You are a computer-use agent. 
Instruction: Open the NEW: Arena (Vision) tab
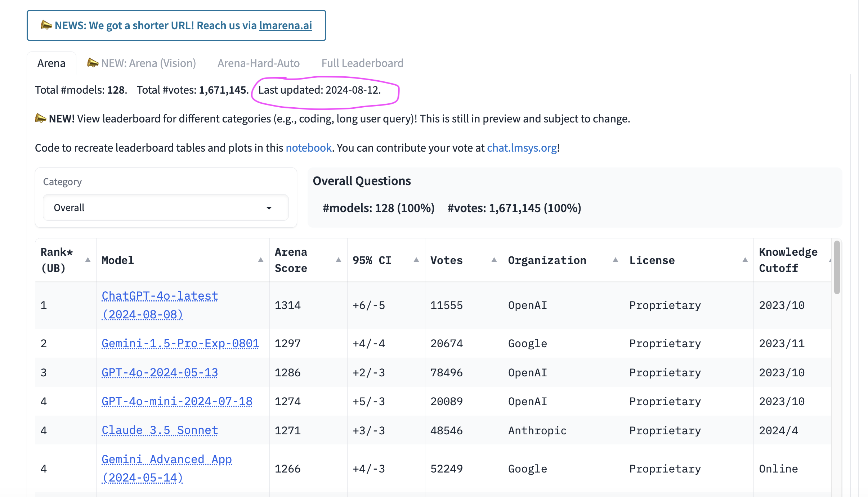click(x=142, y=63)
